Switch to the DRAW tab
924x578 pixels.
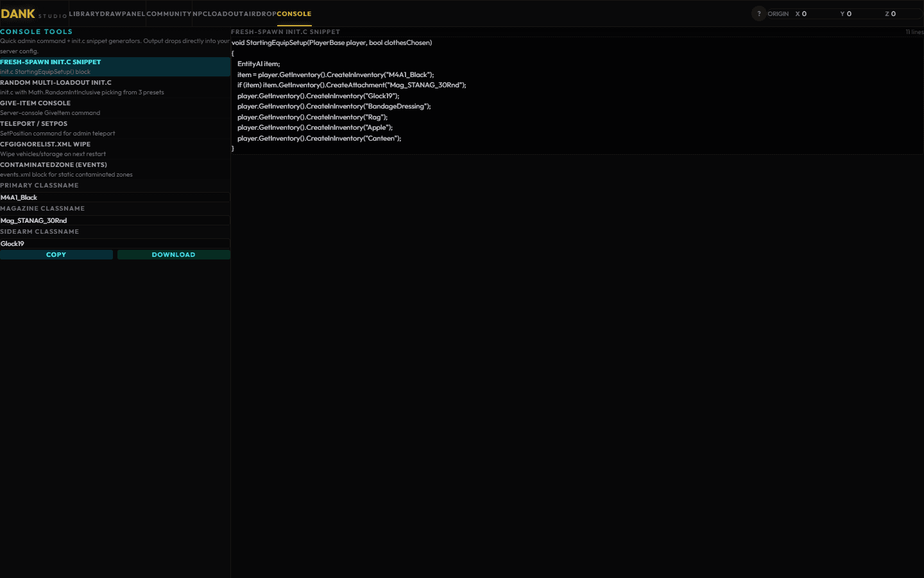pos(110,13)
